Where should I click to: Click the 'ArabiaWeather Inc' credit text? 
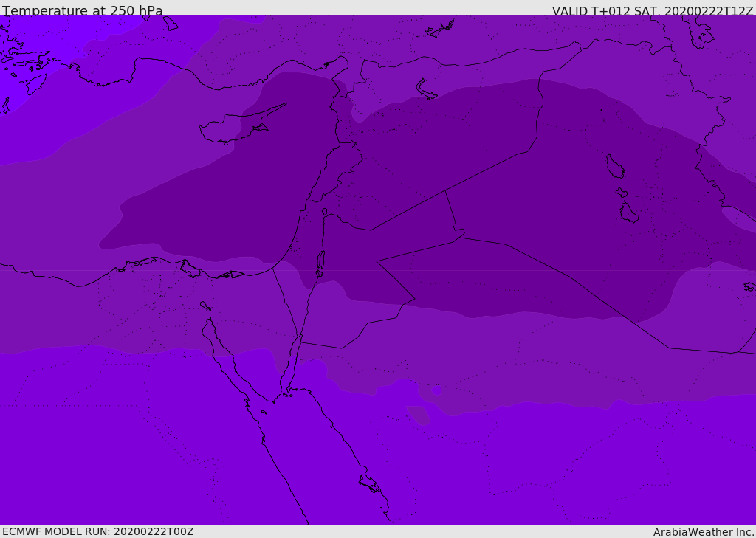click(x=703, y=532)
